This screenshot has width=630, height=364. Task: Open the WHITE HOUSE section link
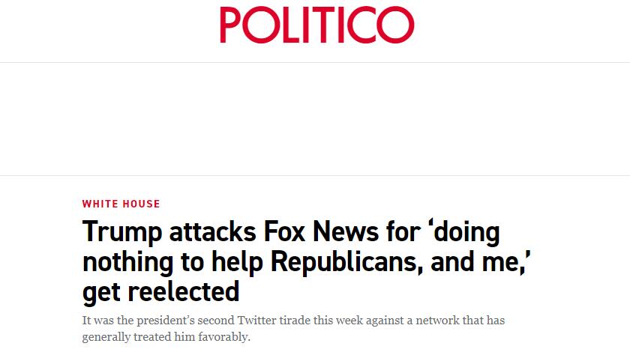tap(121, 204)
